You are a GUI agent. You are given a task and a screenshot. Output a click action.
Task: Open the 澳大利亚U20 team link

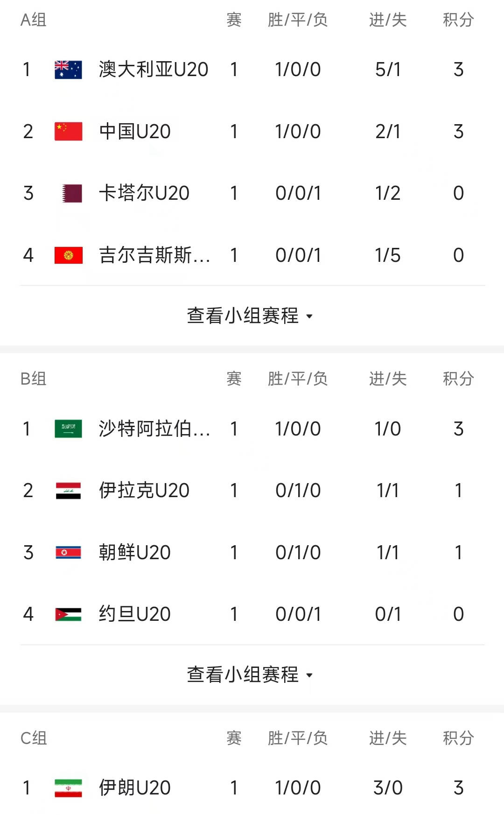(154, 70)
